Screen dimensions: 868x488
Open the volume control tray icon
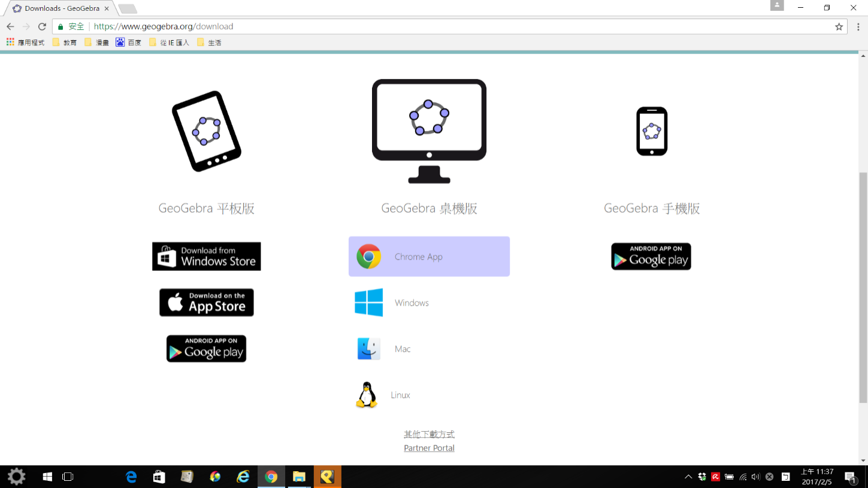click(x=755, y=477)
